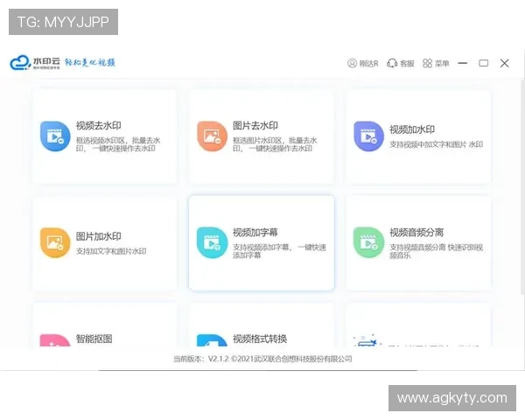Open the 视频去水印 video watermark remover icon
This screenshot has height=420, width=525.
click(x=55, y=136)
